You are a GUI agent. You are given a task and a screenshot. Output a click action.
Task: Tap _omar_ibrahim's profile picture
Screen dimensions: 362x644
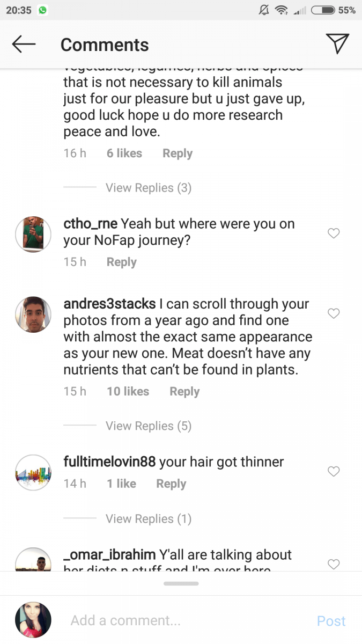tap(33, 558)
